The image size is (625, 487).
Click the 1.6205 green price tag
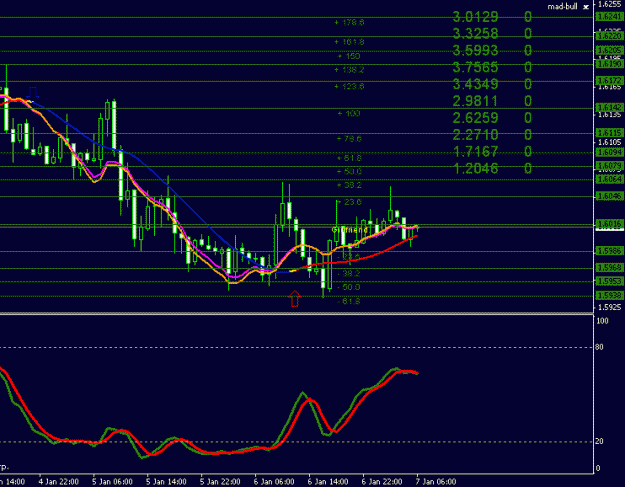coord(609,51)
